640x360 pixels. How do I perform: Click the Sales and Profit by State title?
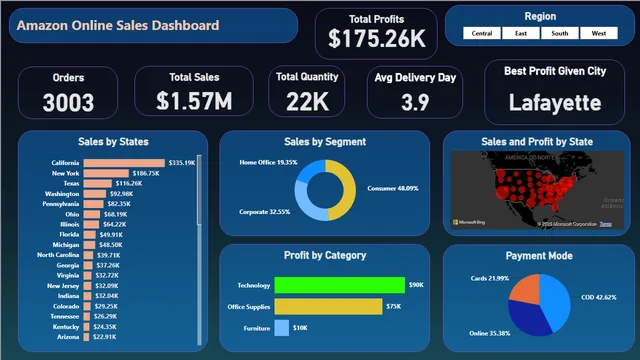click(x=537, y=142)
